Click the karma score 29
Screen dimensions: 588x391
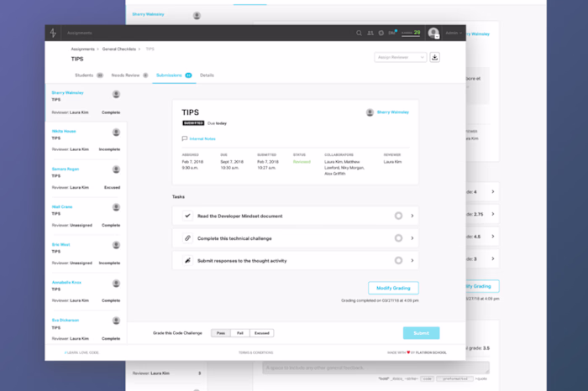point(411,33)
